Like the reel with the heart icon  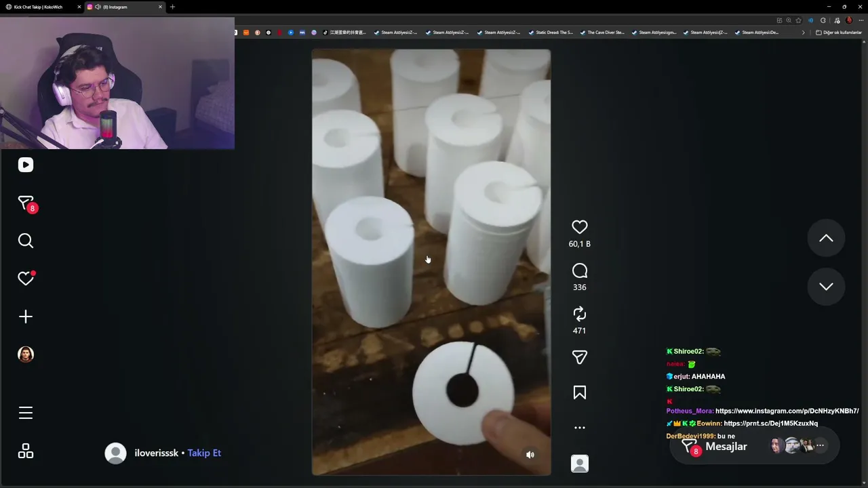(x=580, y=227)
